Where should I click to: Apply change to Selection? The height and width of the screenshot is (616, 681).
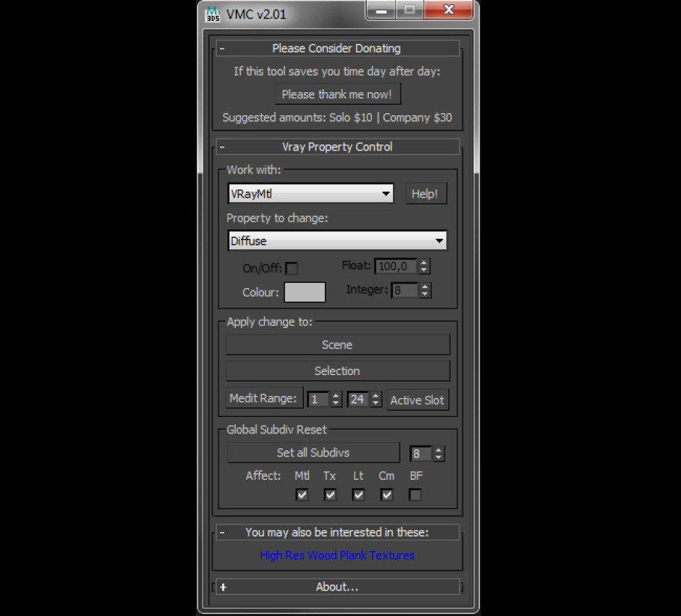[338, 371]
